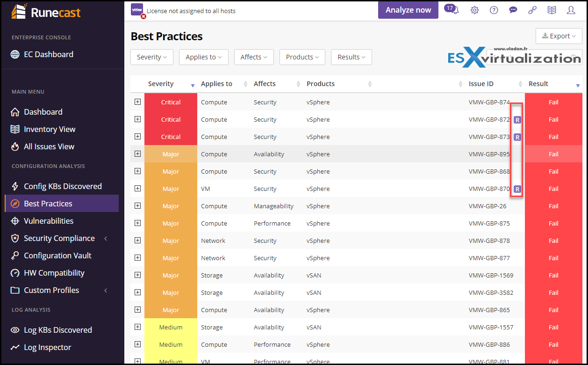Click 'License not assigned to all hosts' text
588x365 pixels.
tap(191, 11)
